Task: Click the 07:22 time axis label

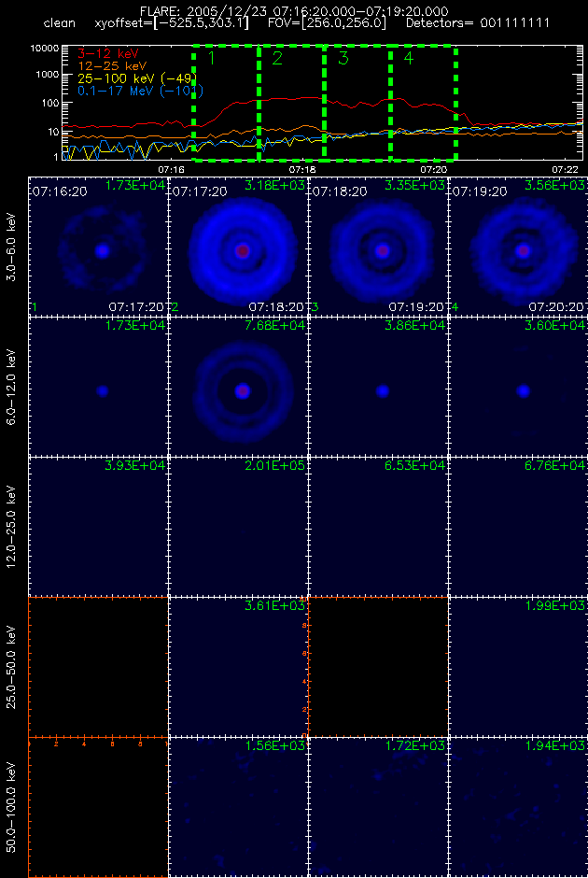Action: coord(565,168)
